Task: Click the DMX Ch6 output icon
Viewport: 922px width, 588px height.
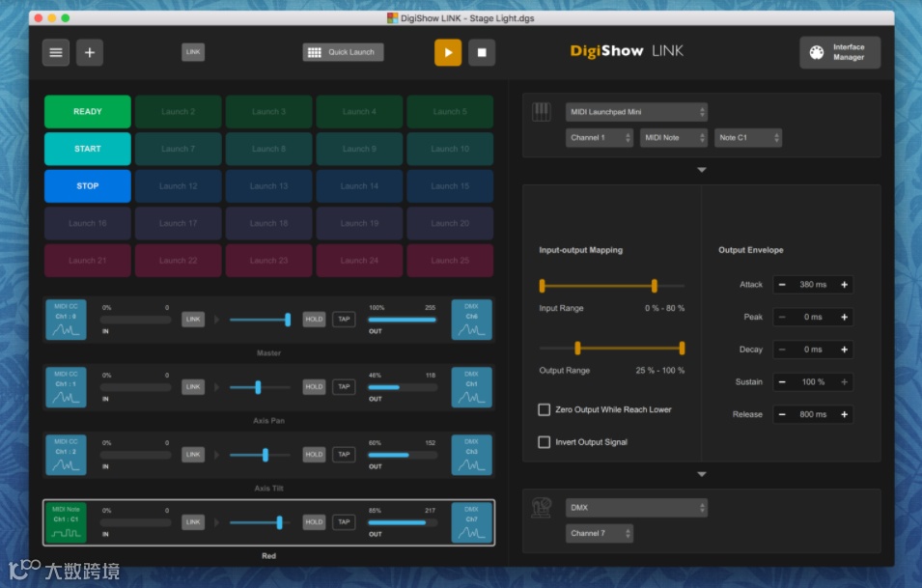Action: click(x=471, y=320)
